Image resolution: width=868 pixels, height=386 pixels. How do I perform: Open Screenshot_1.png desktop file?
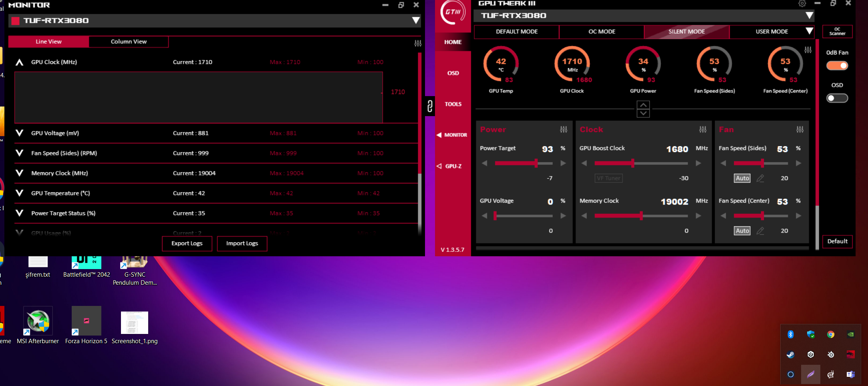(x=135, y=328)
